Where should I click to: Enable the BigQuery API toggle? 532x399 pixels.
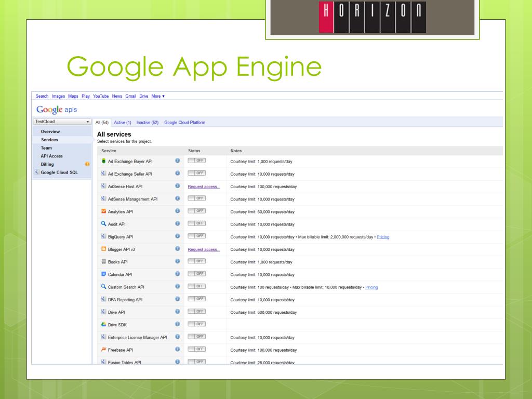coord(197,236)
